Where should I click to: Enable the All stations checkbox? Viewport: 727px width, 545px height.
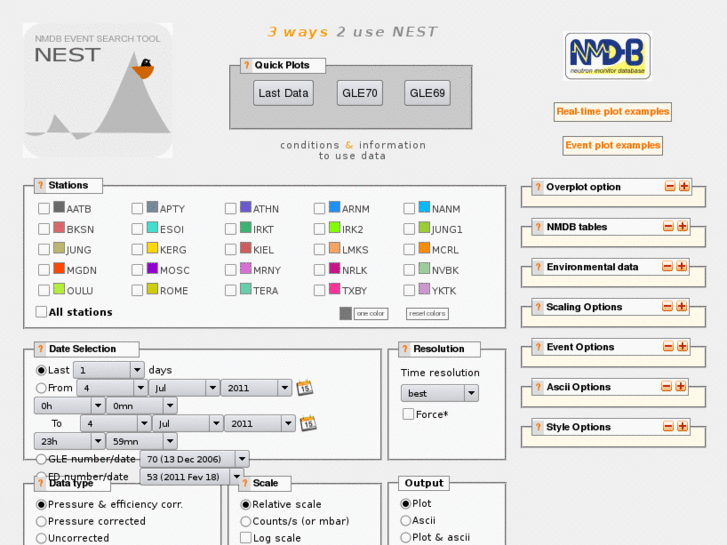(x=41, y=312)
